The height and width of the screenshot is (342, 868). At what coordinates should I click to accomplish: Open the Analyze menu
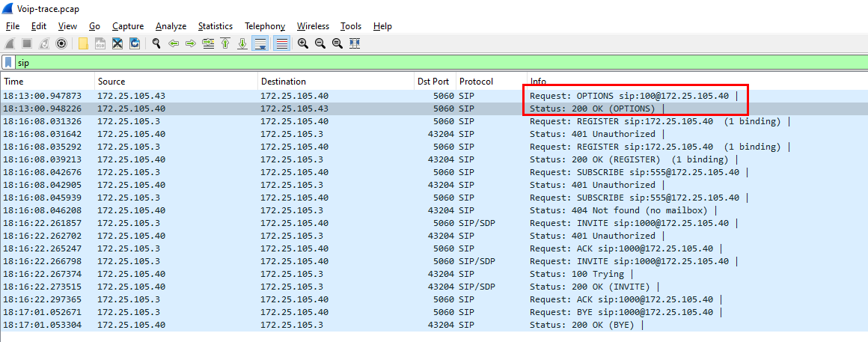[x=171, y=26]
